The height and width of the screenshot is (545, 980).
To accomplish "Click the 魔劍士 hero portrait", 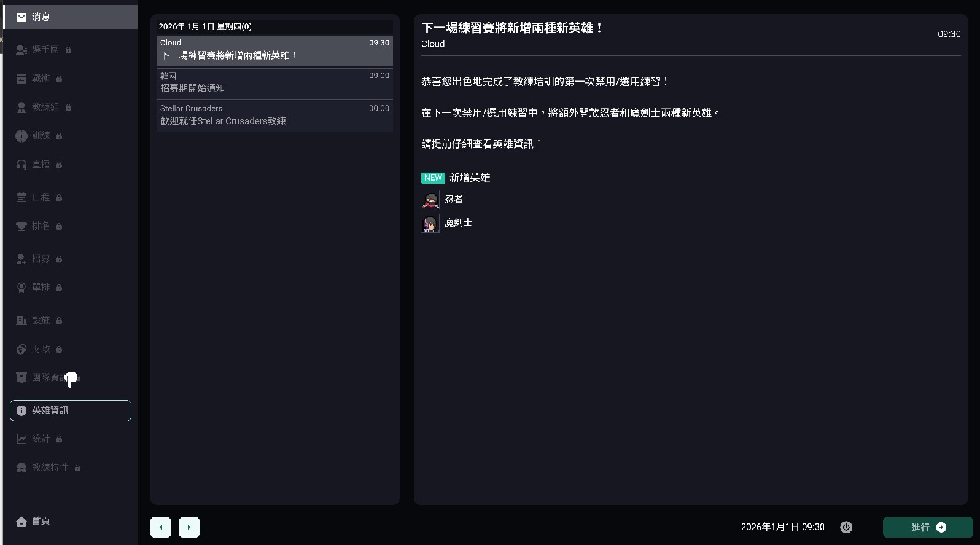I will (x=430, y=223).
